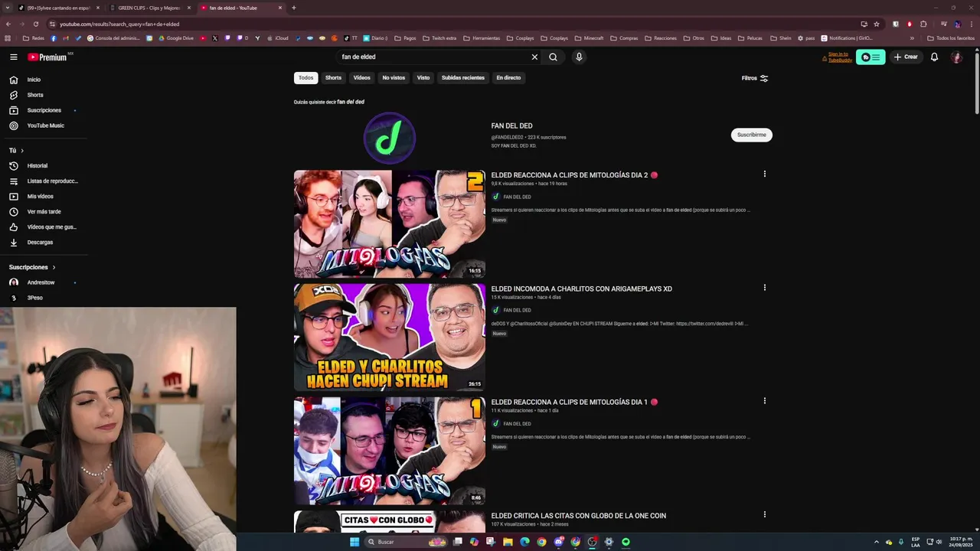
Task: Select the No vistos filter chip
Action: click(394, 77)
